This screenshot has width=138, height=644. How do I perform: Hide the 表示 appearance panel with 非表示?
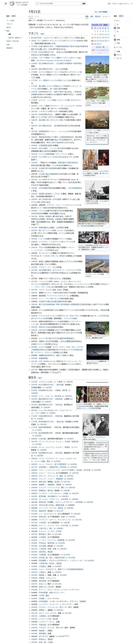121,16
